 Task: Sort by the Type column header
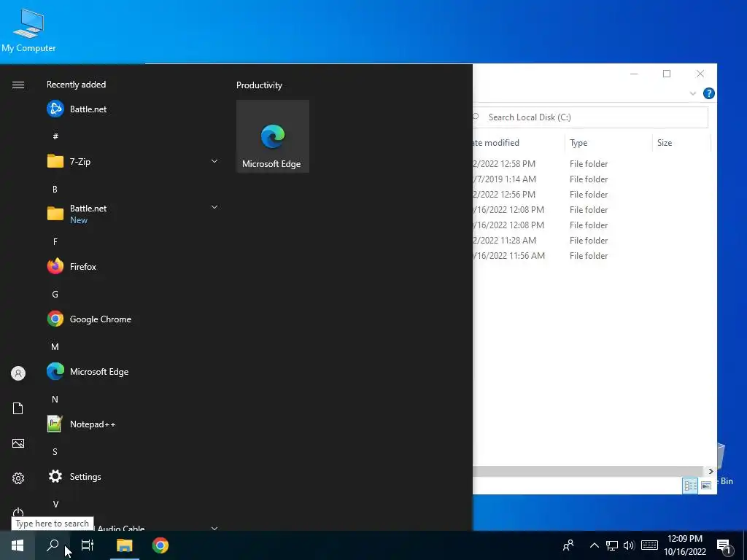608,143
